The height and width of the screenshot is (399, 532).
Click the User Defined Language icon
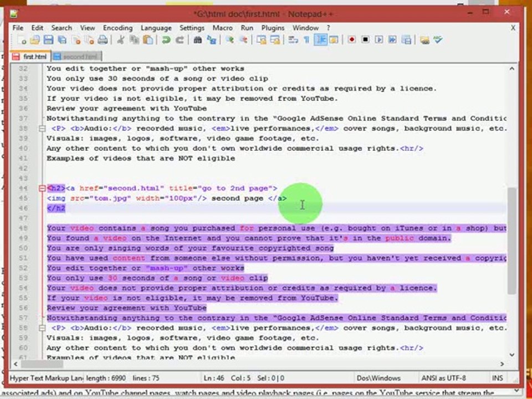coord(334,40)
